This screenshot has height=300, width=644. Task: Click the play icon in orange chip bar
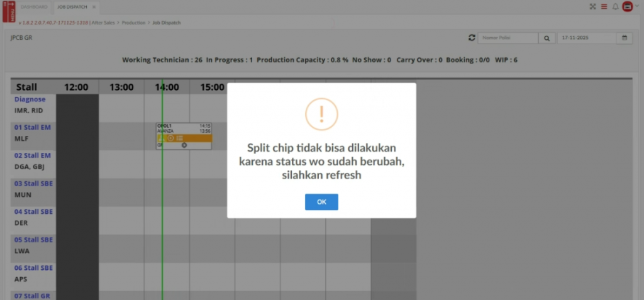coord(170,138)
